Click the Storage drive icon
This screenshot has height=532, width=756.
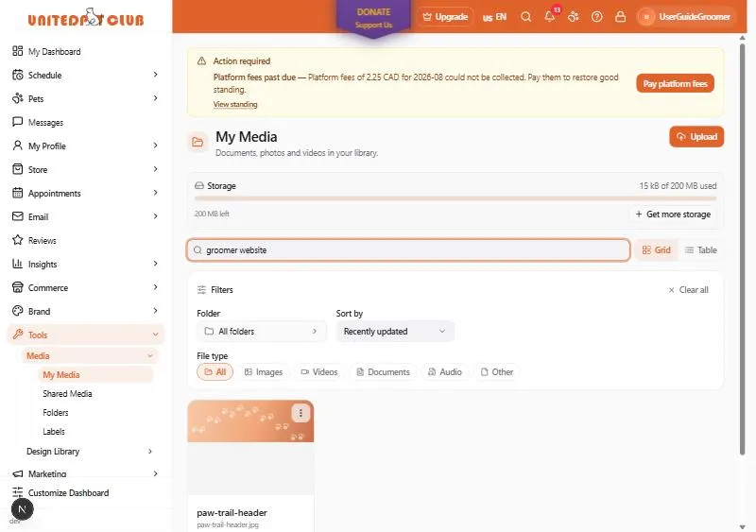pos(198,186)
